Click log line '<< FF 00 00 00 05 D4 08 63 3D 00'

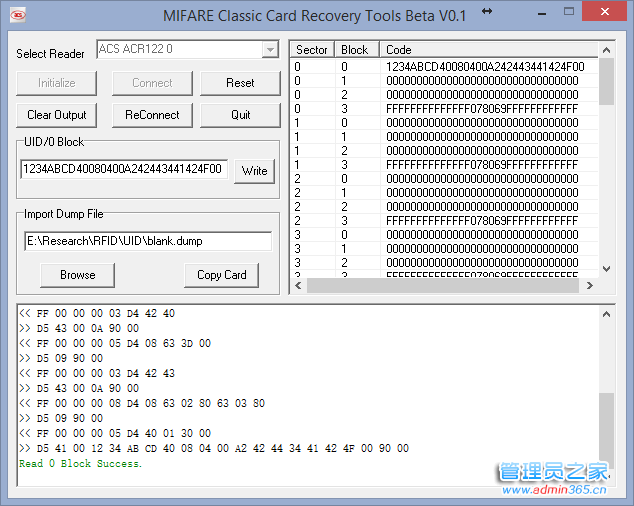(115, 343)
